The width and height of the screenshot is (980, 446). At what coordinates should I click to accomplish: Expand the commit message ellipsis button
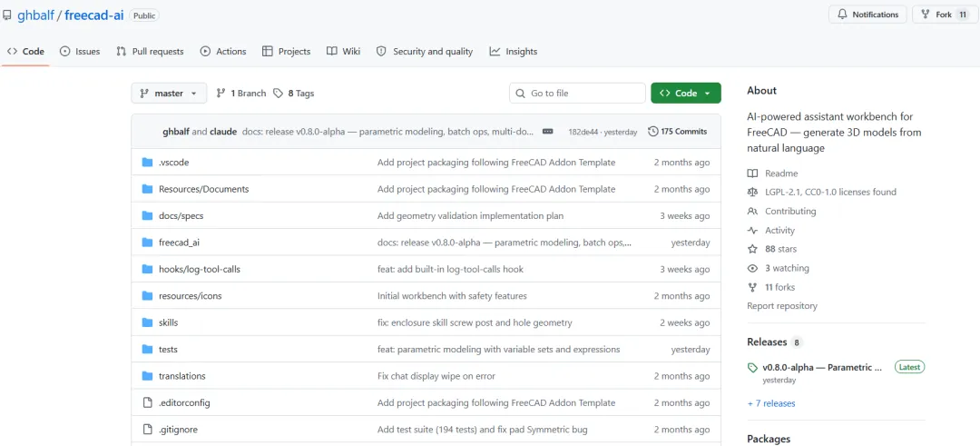click(548, 132)
